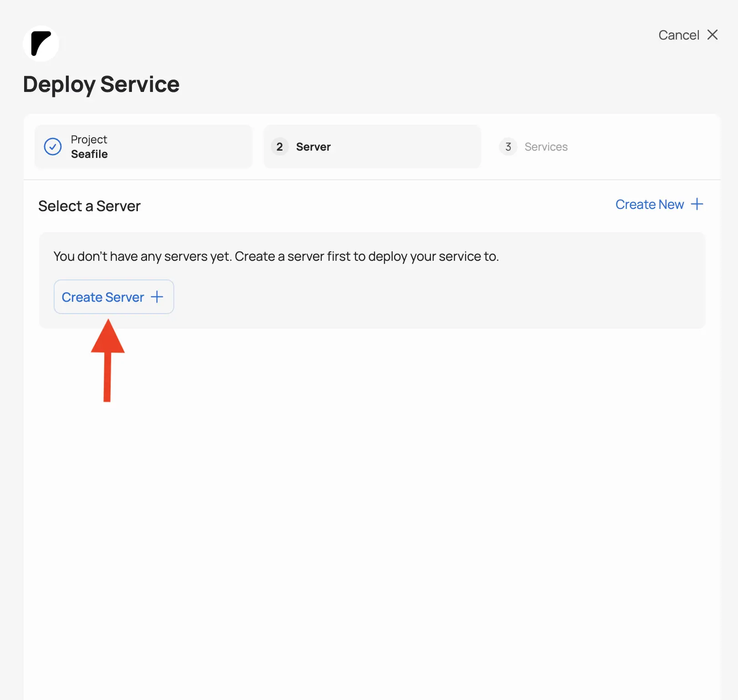738x700 pixels.
Task: Click the black logo icon at top
Action: tap(41, 44)
